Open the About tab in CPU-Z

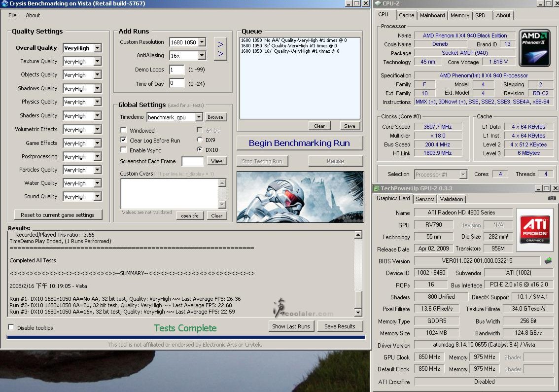503,15
